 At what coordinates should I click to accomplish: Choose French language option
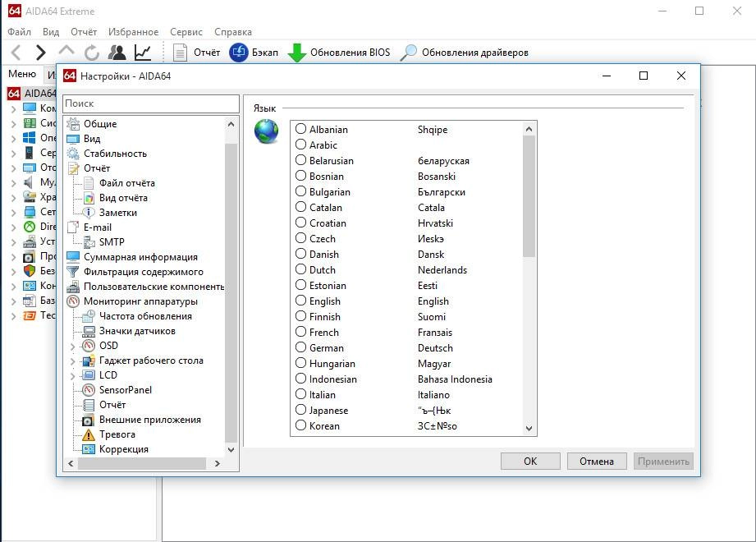coord(301,333)
